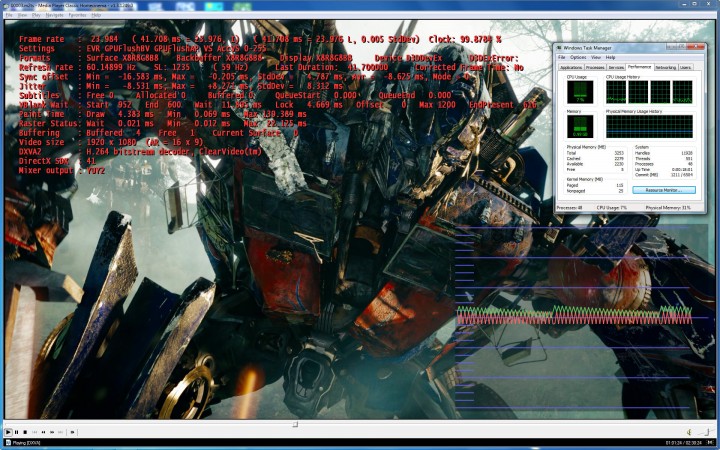Click the Task Manager title bar icon
The height and width of the screenshot is (450, 720).
click(x=559, y=48)
